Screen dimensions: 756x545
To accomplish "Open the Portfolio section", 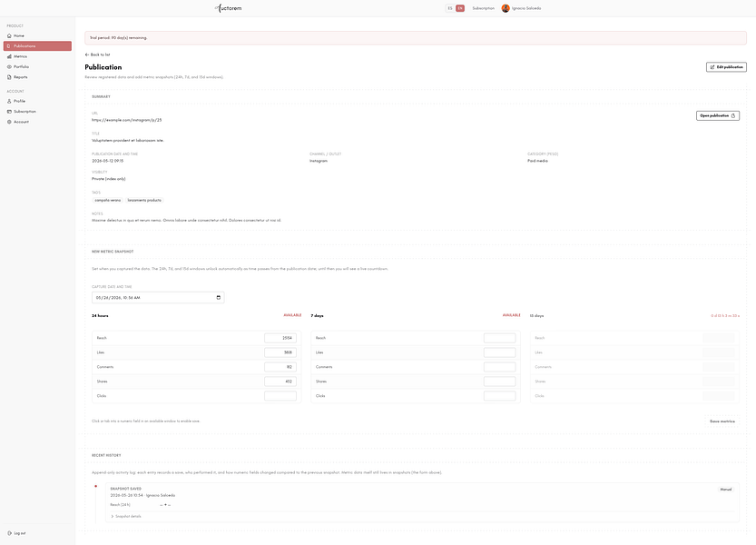I will [37, 66].
